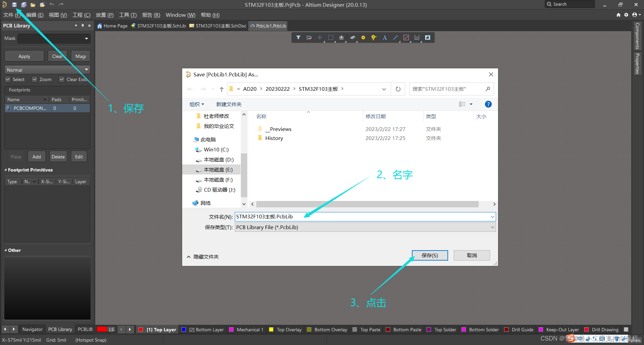Select the Place String text tool
Image resolution: width=644 pixels, height=345 pixels.
click(x=385, y=38)
